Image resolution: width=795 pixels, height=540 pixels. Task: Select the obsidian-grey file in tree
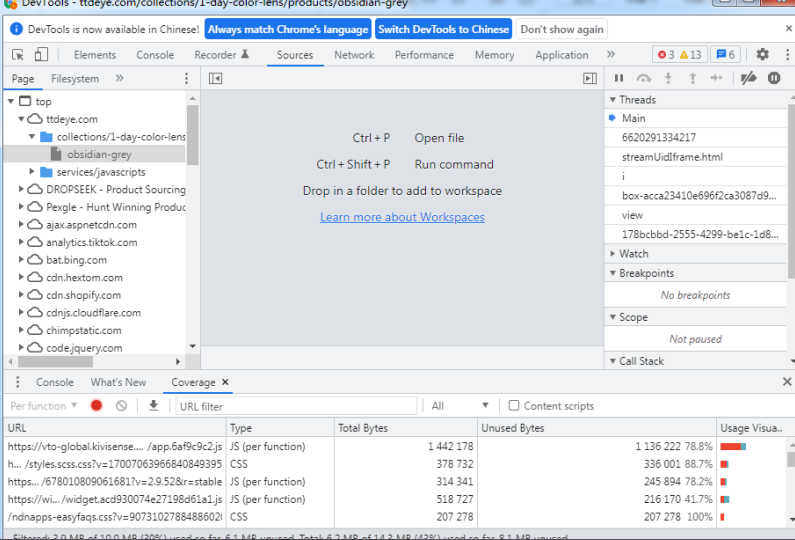(x=99, y=154)
